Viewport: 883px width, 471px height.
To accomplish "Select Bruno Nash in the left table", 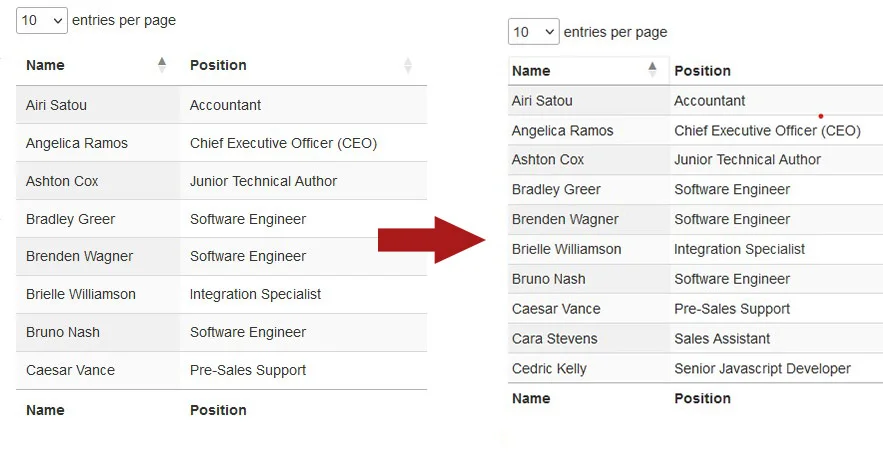I will [x=63, y=332].
